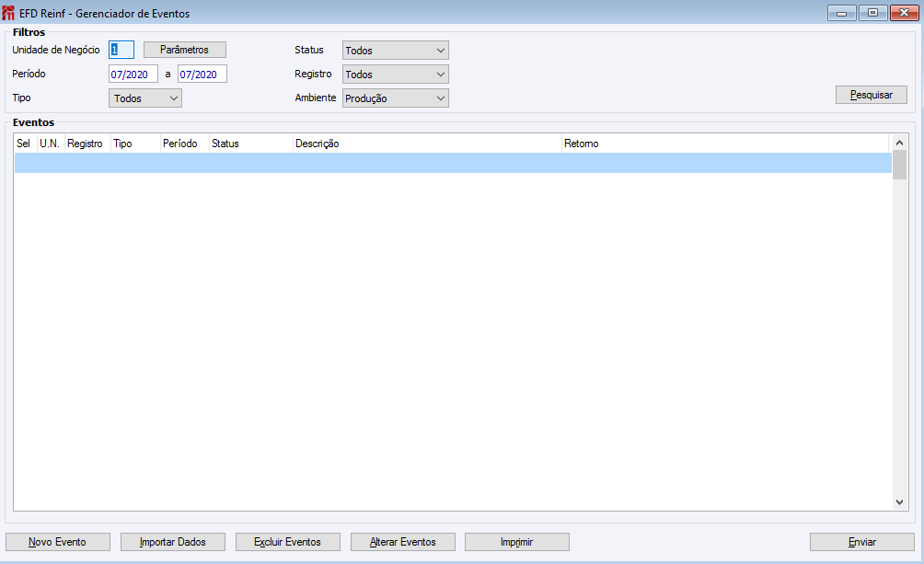The image size is (924, 564).
Task: Send events with the Enviar button
Action: 862,542
